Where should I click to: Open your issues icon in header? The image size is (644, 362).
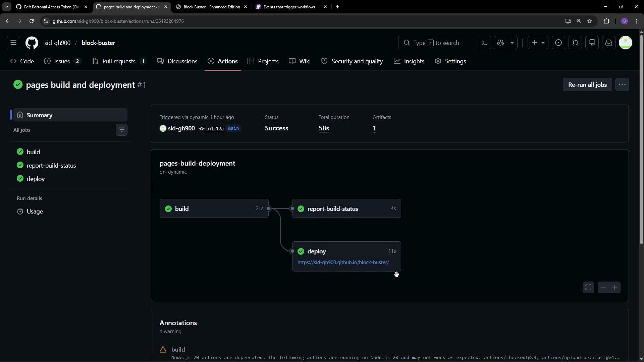558,43
